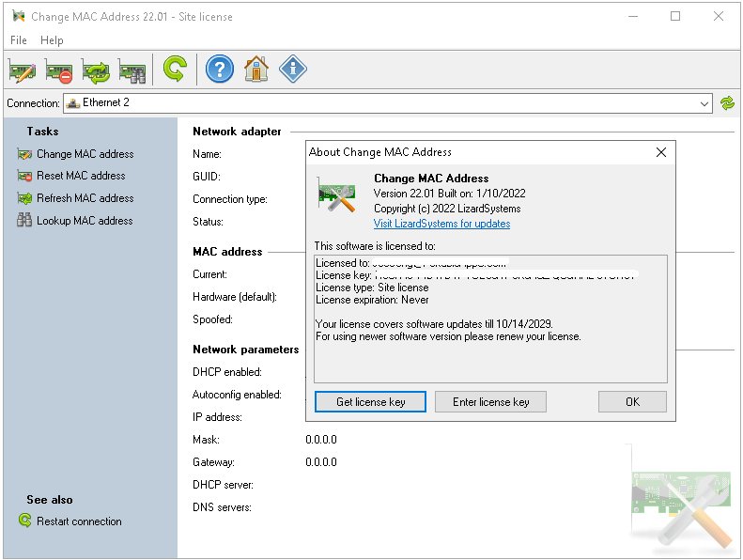Click the network card icon beside Change MAC address task

(x=24, y=154)
